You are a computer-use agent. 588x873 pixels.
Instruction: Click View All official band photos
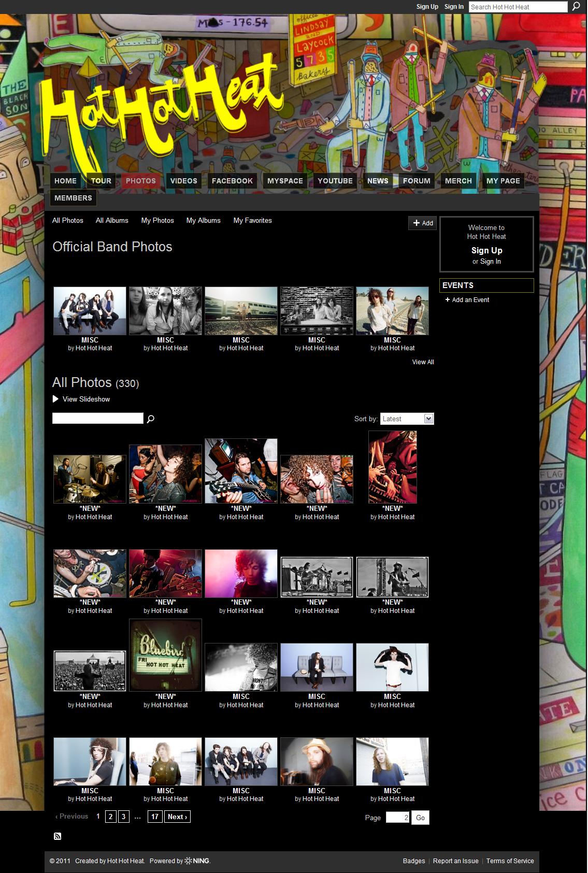click(x=423, y=362)
